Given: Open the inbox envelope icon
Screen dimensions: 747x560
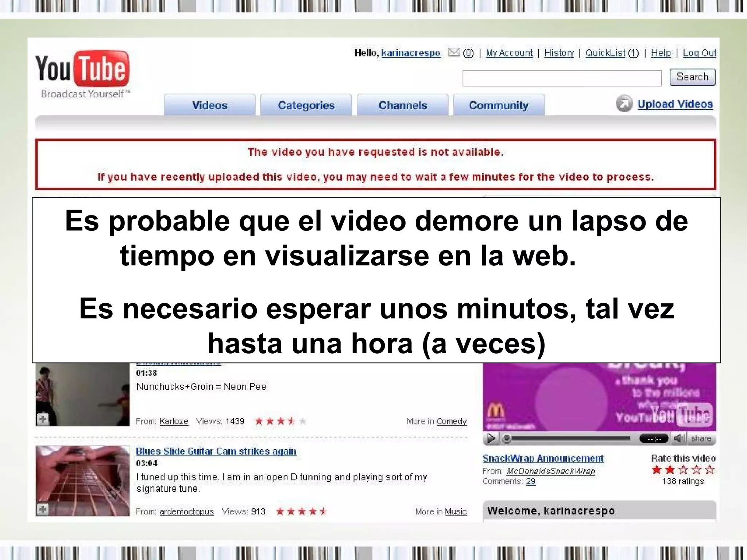Looking at the screenshot, I should pyautogui.click(x=454, y=52).
